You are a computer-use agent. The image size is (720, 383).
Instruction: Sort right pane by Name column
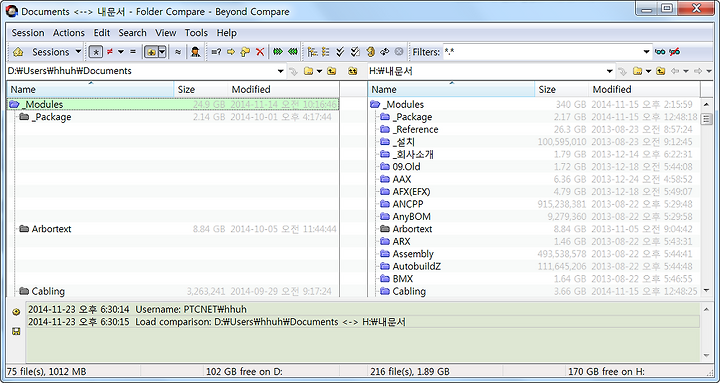point(451,89)
